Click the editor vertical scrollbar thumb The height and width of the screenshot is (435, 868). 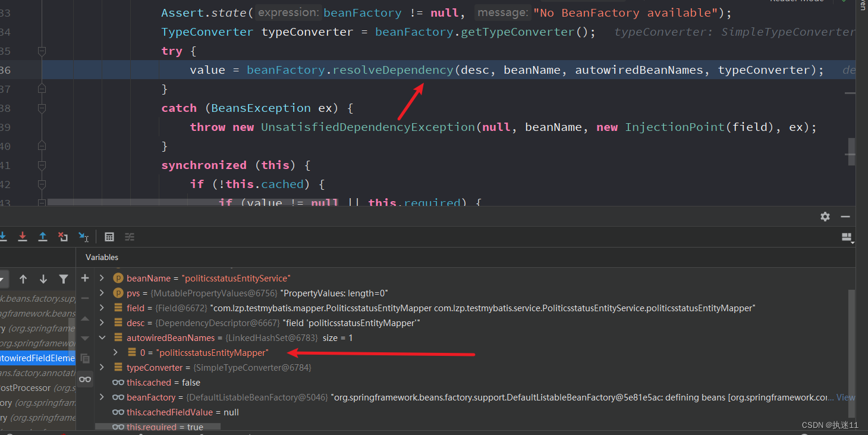click(851, 152)
